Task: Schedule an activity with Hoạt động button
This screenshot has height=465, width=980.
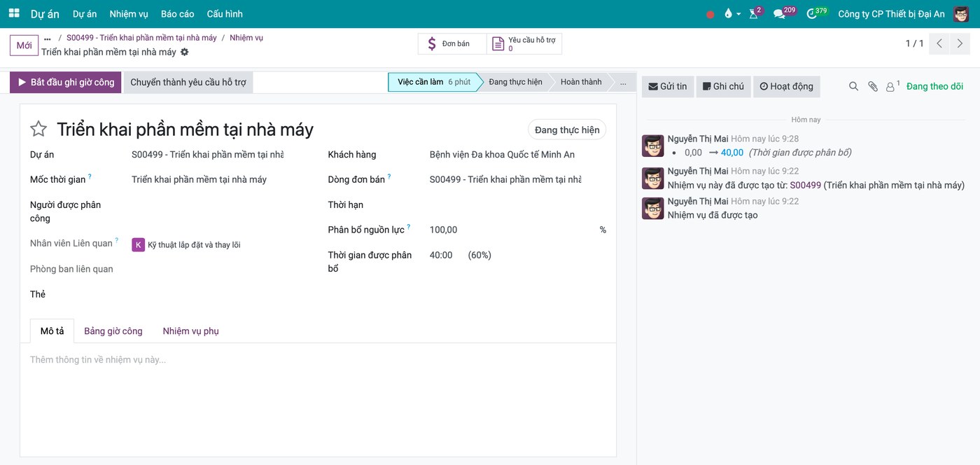Action: click(x=787, y=86)
